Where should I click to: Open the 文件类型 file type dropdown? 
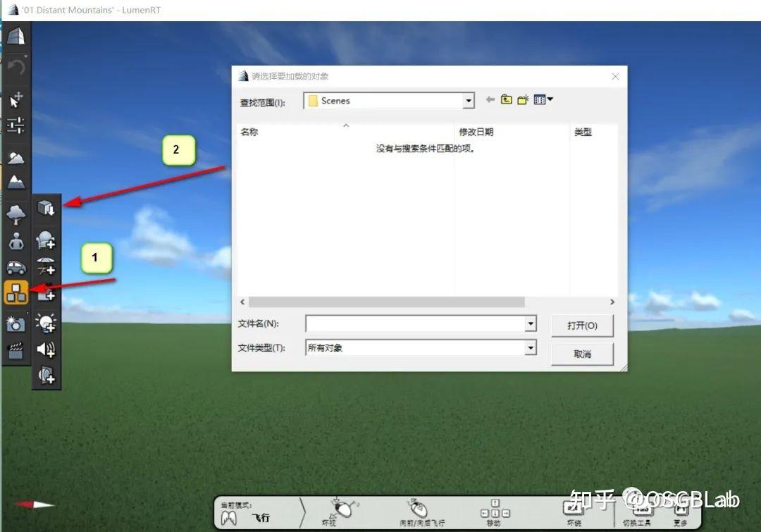point(531,347)
